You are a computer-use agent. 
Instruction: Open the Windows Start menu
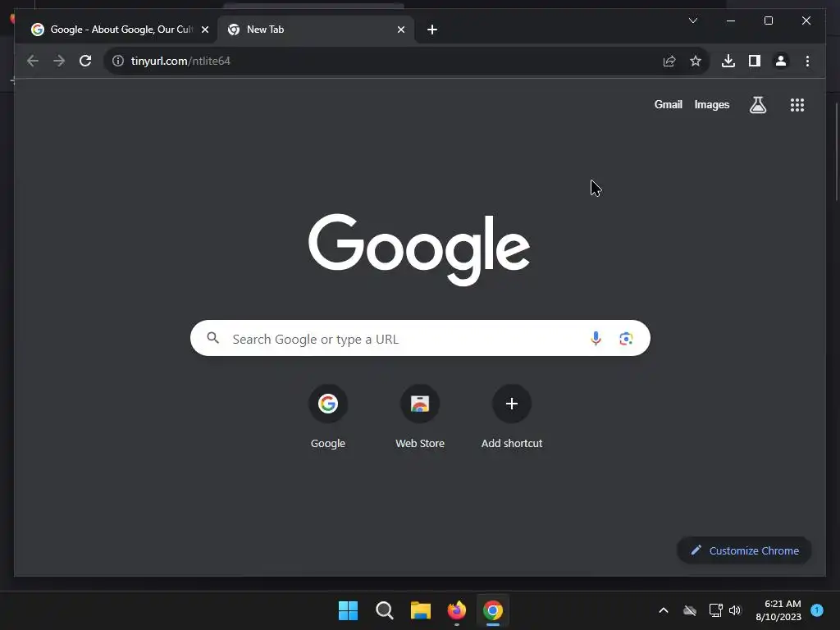coord(348,610)
